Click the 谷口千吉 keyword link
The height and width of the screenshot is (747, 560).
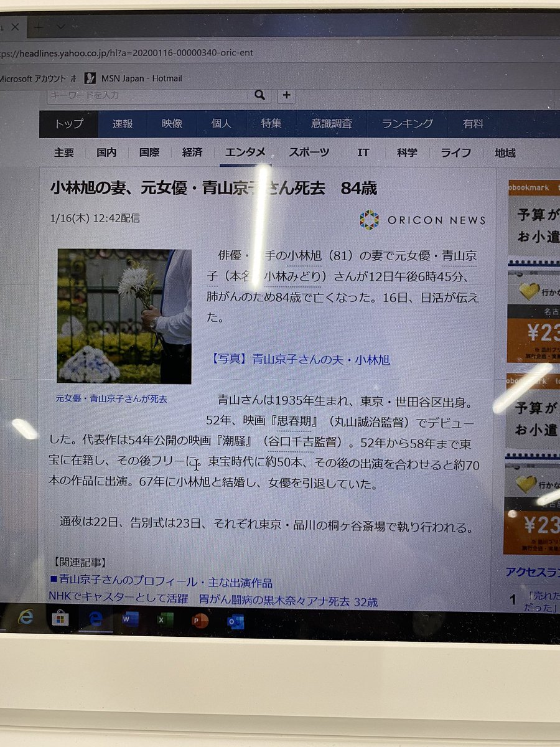(292, 443)
